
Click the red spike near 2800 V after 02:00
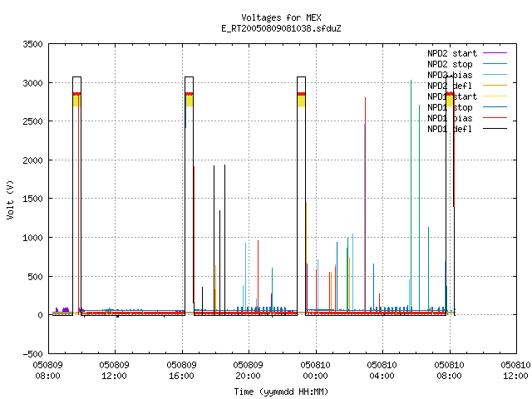pyautogui.click(x=366, y=204)
